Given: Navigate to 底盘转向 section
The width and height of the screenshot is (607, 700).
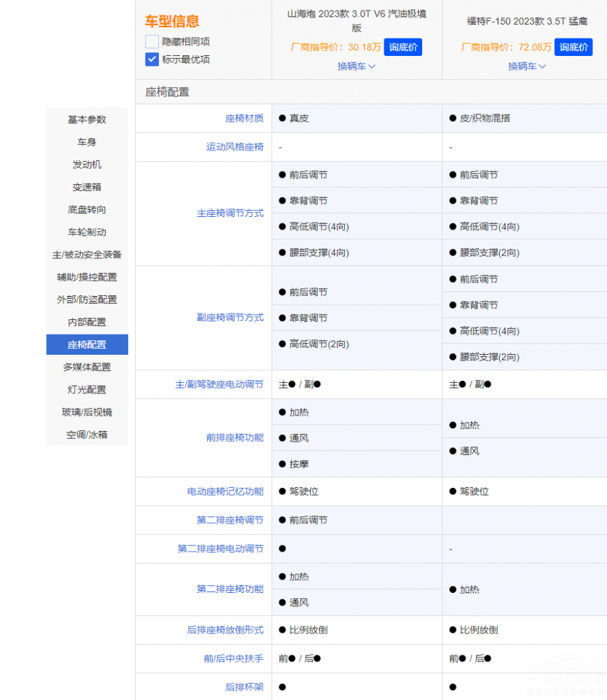Looking at the screenshot, I should [x=87, y=209].
